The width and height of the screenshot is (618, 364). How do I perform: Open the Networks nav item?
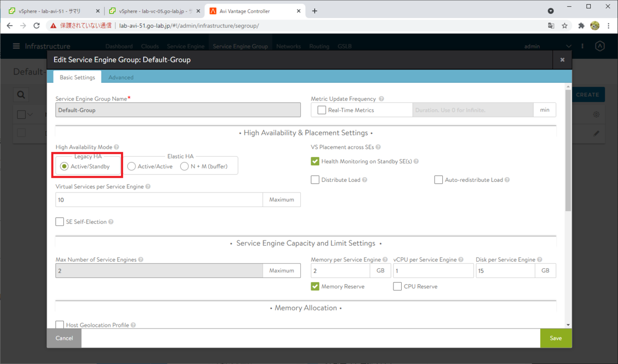(x=288, y=46)
